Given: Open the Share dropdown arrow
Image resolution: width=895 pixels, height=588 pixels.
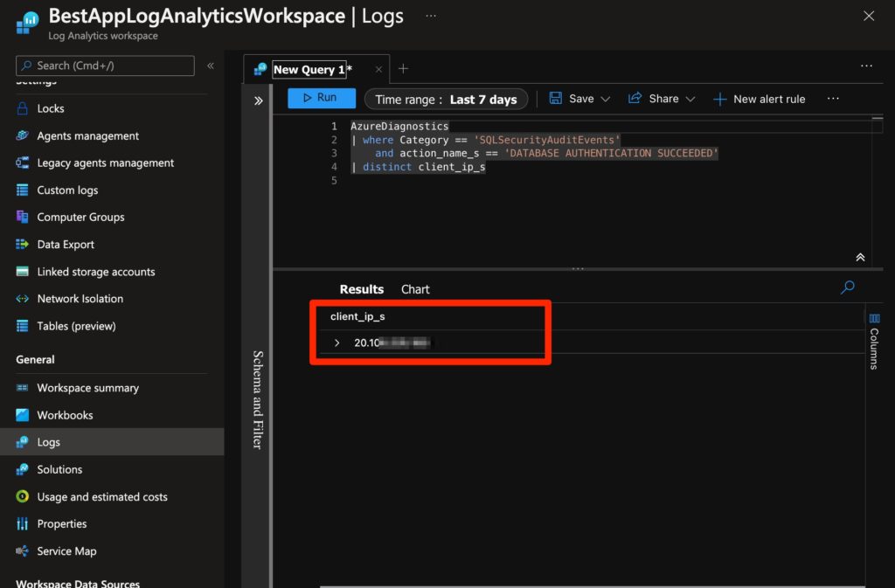Looking at the screenshot, I should point(690,99).
